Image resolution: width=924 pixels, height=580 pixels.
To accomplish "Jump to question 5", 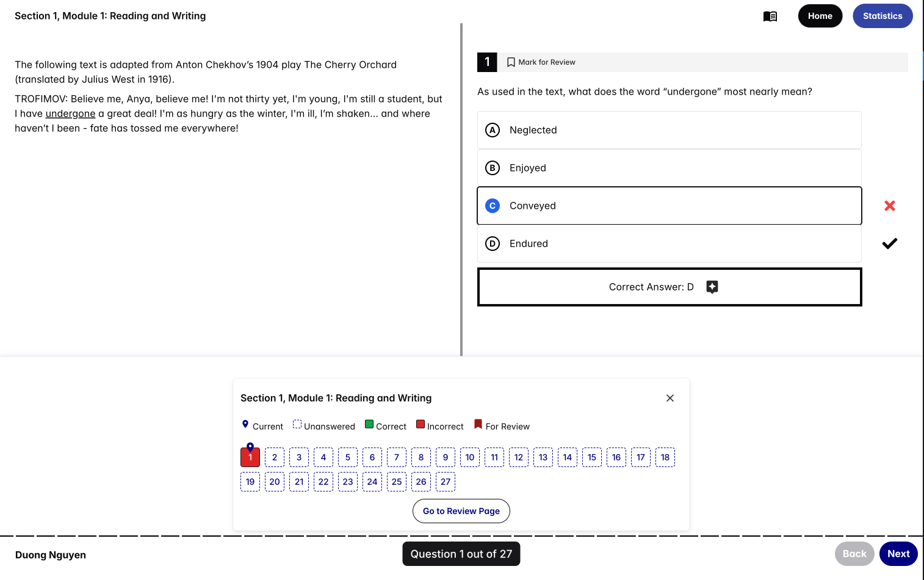I will [348, 457].
